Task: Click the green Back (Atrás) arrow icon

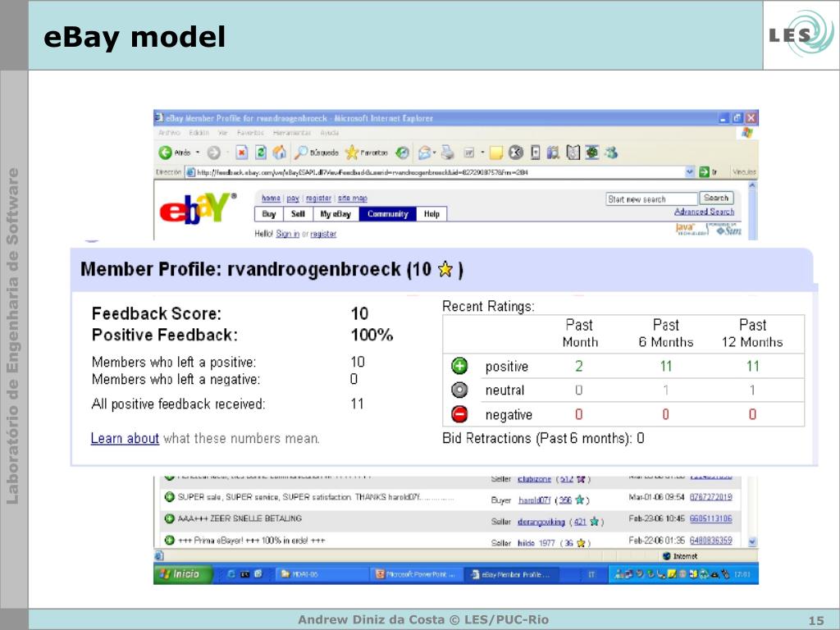Action: pos(165,153)
